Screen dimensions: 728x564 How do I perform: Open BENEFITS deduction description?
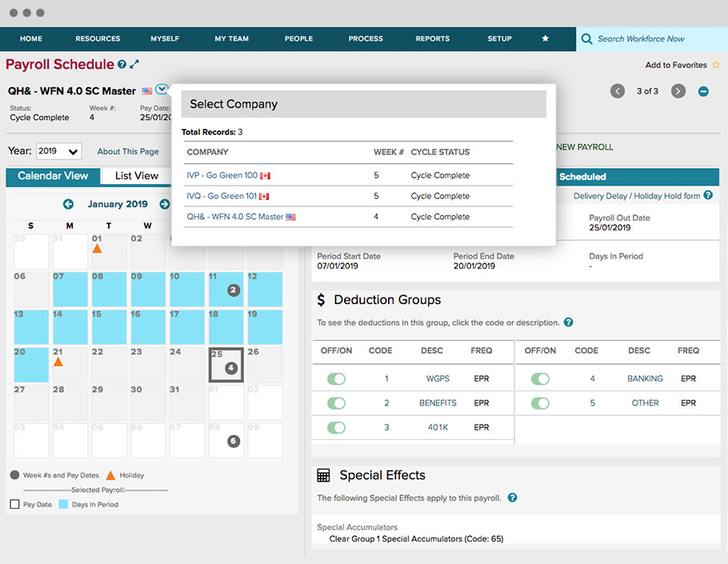click(x=438, y=403)
